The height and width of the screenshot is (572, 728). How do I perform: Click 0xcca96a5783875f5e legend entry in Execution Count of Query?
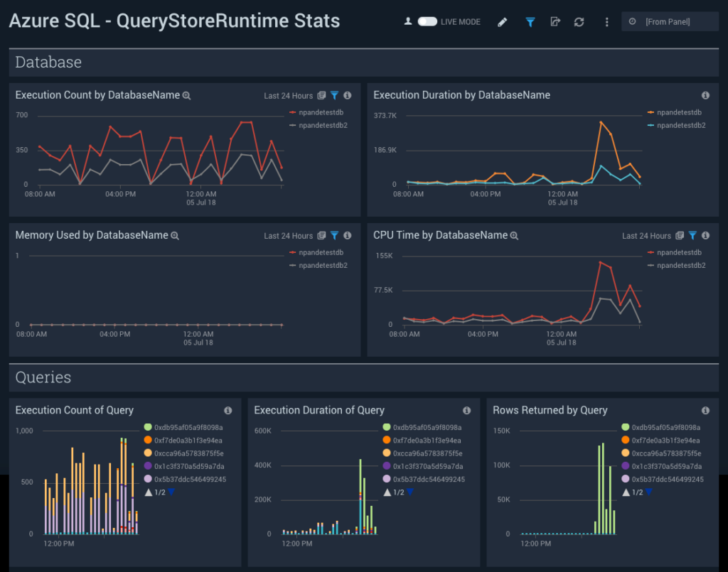[184, 453]
